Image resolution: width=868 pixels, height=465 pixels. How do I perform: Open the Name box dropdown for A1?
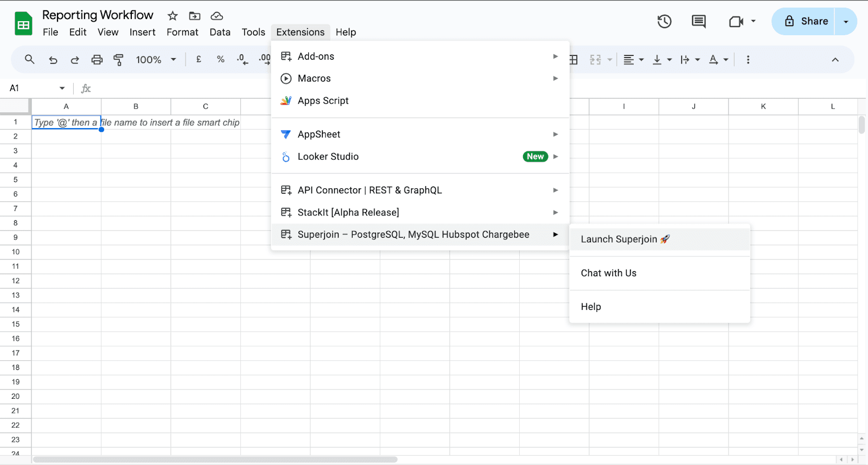(x=62, y=88)
